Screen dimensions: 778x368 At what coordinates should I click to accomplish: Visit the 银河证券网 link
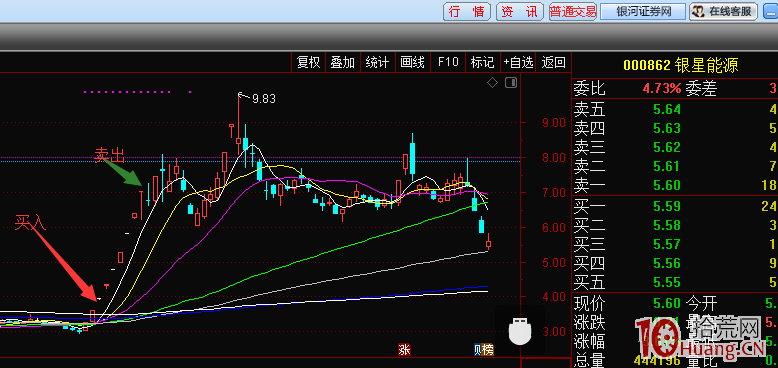click(643, 11)
